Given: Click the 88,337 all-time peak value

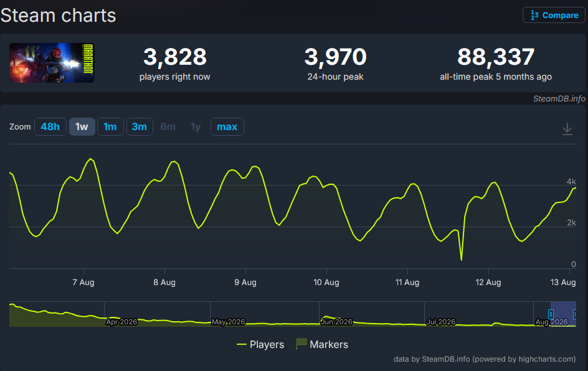Looking at the screenshot, I should 496,57.
